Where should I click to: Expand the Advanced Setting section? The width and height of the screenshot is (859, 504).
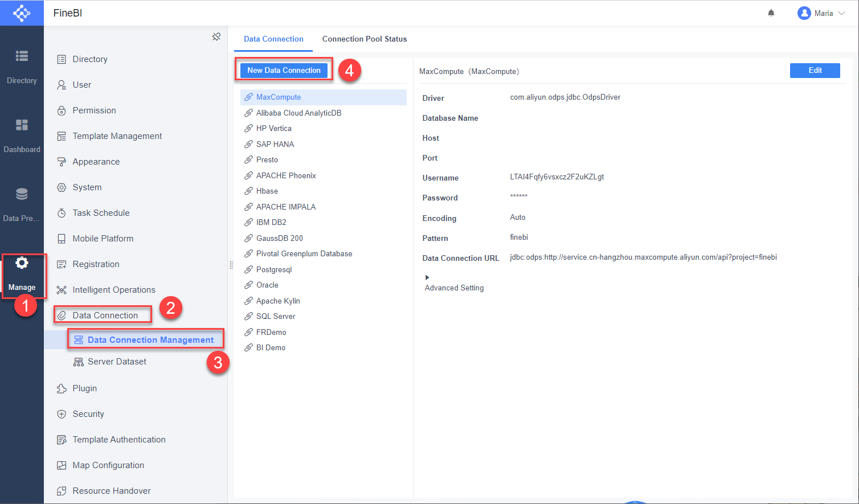pos(427,277)
